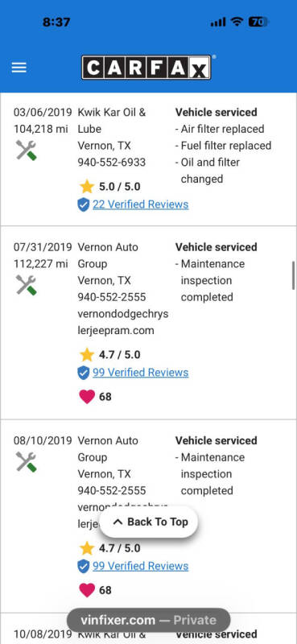Call Kwik Kar phone number 940-552-6933
Screen dimensions: 297x644
112,163
